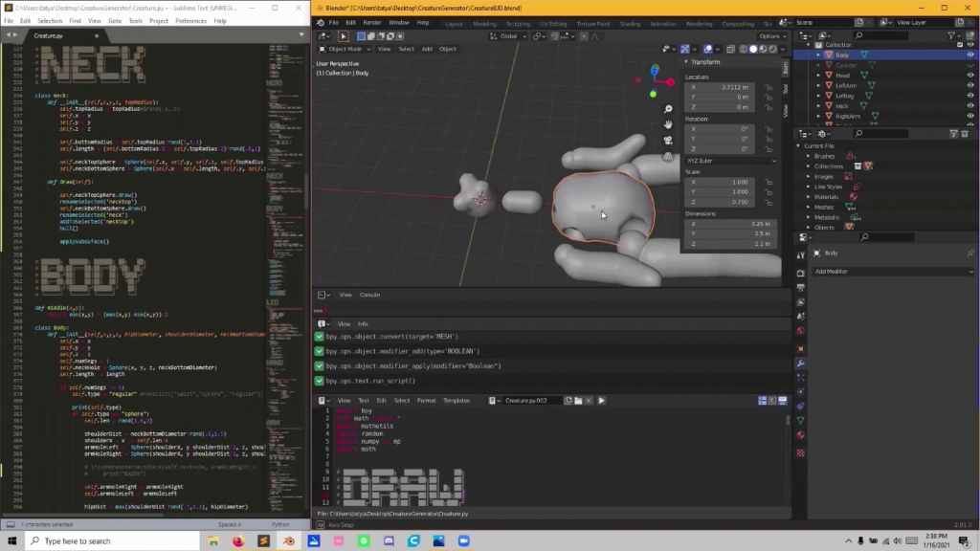Open the XYZ Euler rotation mode dropdown
This screenshot has height=551, width=980.
(730, 161)
